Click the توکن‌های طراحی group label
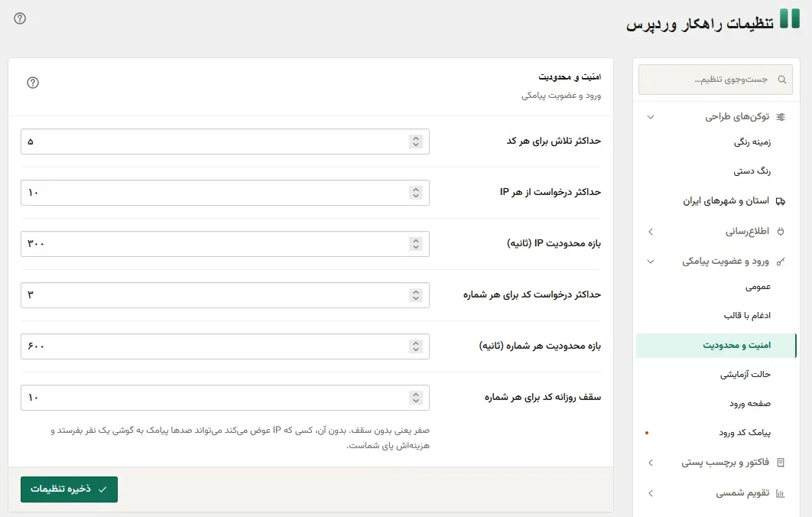The height and width of the screenshot is (517, 812). coord(737,117)
